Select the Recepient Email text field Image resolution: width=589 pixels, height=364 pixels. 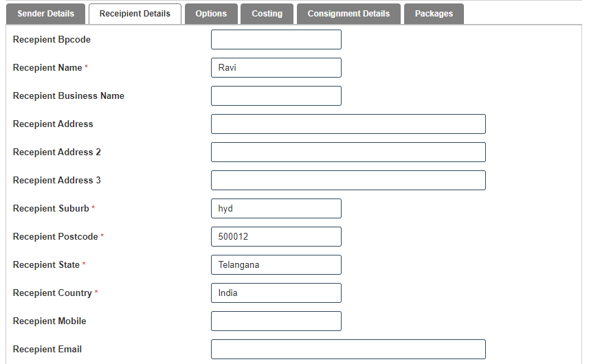point(348,350)
